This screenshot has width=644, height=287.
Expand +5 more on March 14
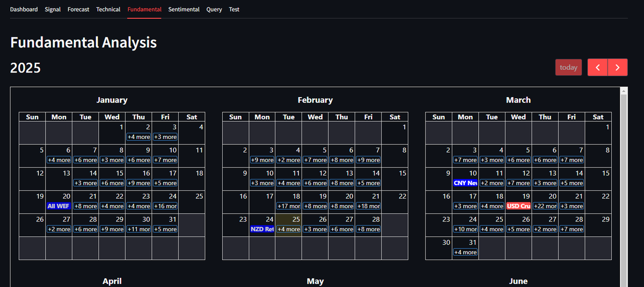[x=572, y=183]
